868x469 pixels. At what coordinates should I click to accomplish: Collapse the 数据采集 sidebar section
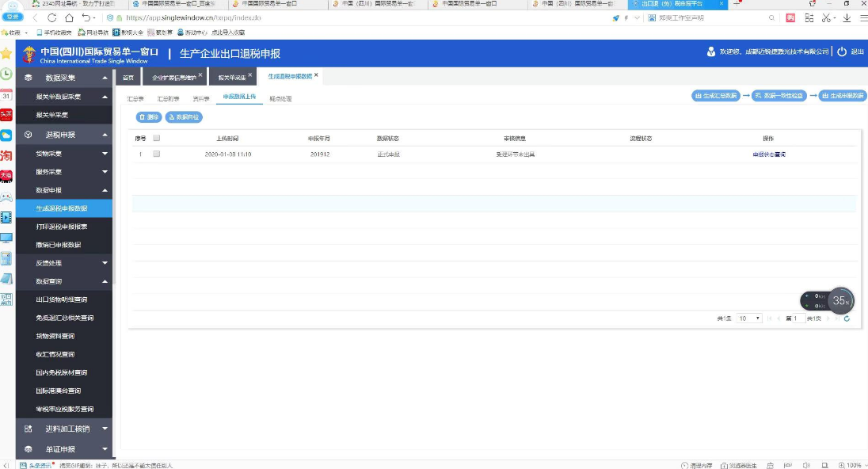[105, 78]
